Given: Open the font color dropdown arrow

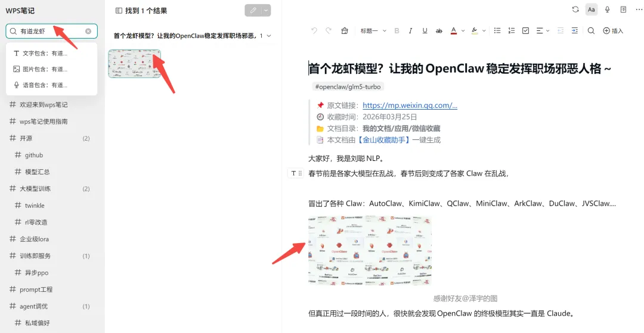Looking at the screenshot, I should click(463, 31).
